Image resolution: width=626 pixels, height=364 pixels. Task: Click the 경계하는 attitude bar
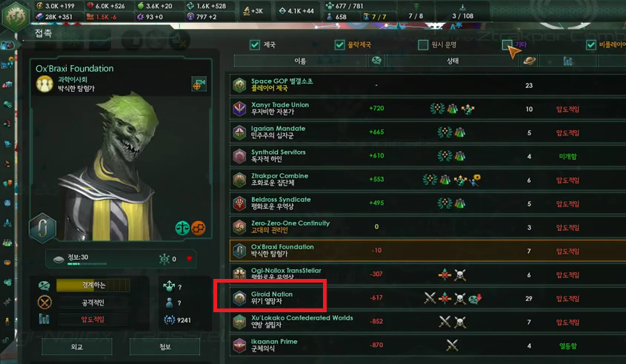point(93,285)
